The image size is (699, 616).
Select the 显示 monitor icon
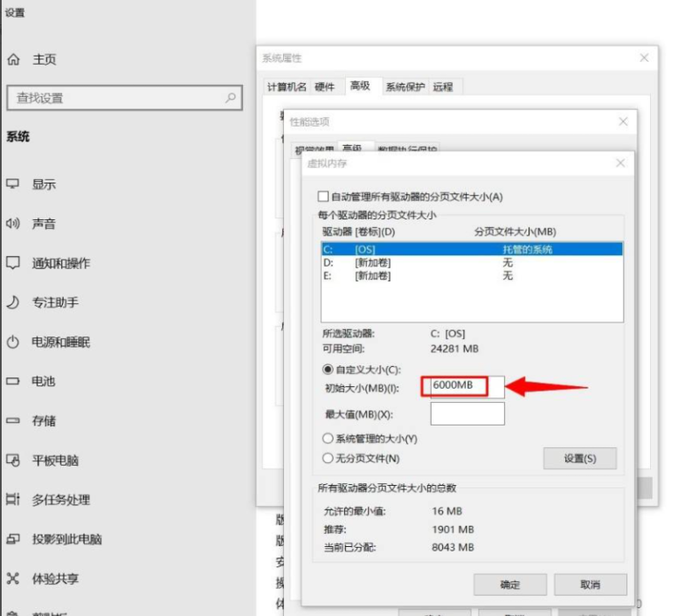(x=12, y=183)
